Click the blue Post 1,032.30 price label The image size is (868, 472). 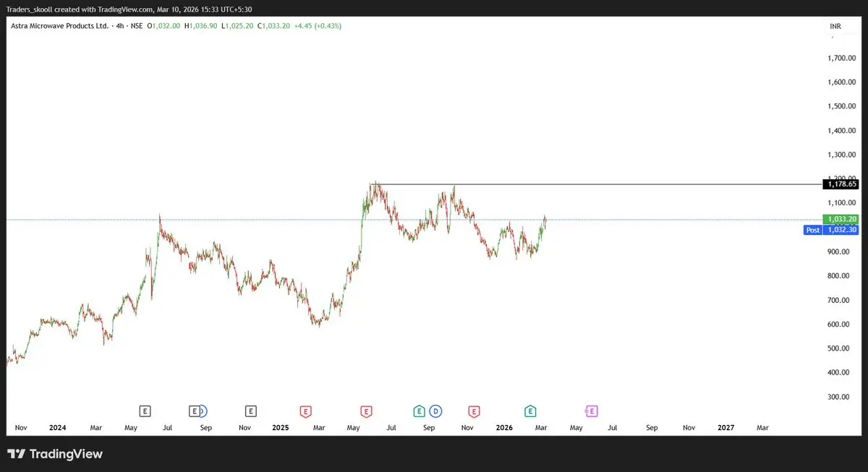click(831, 230)
